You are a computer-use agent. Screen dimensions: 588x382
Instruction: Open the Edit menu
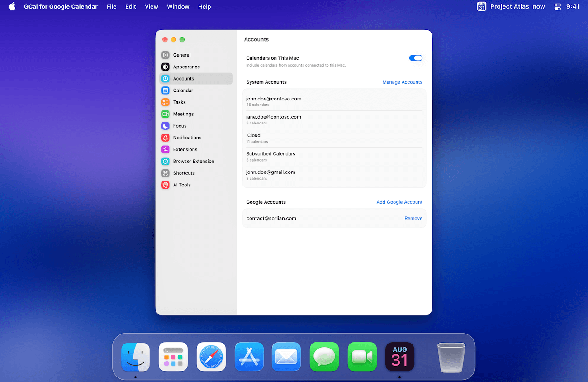131,6
